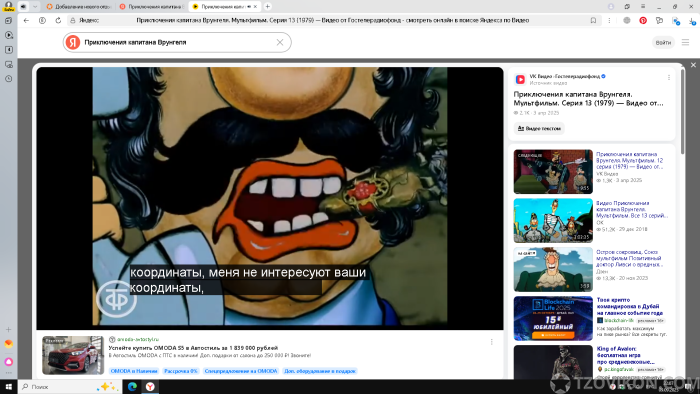Click 'Доп. оборудование в подарок' chip
700x394 pixels.
(x=320, y=371)
